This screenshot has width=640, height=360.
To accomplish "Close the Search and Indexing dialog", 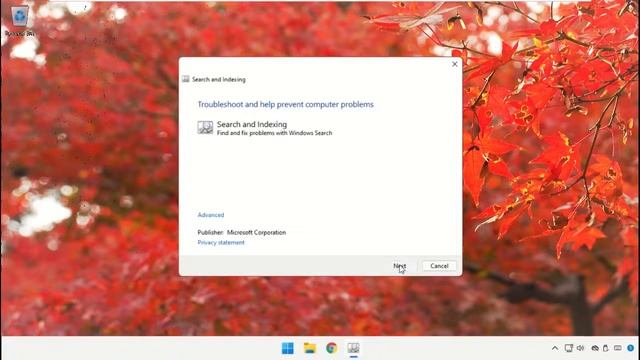I will coord(454,64).
